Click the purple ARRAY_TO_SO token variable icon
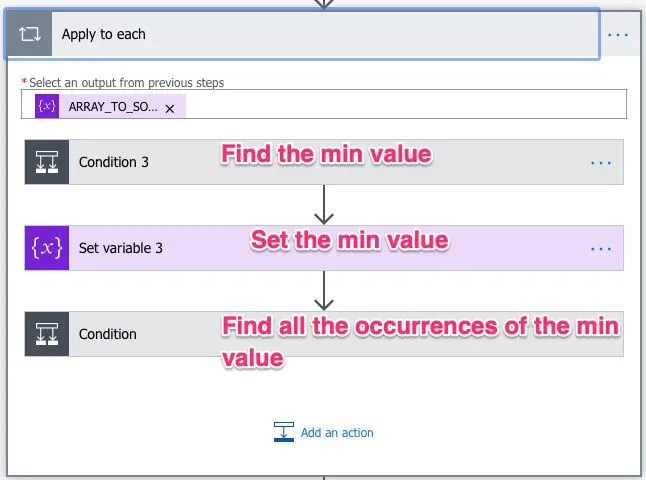646x480 pixels. tap(46, 106)
